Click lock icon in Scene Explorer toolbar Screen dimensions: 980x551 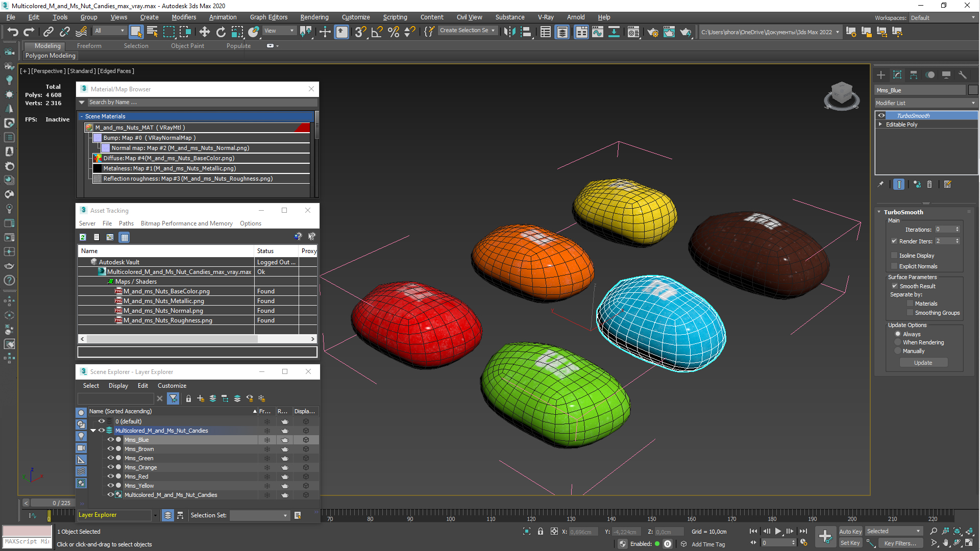pyautogui.click(x=188, y=399)
